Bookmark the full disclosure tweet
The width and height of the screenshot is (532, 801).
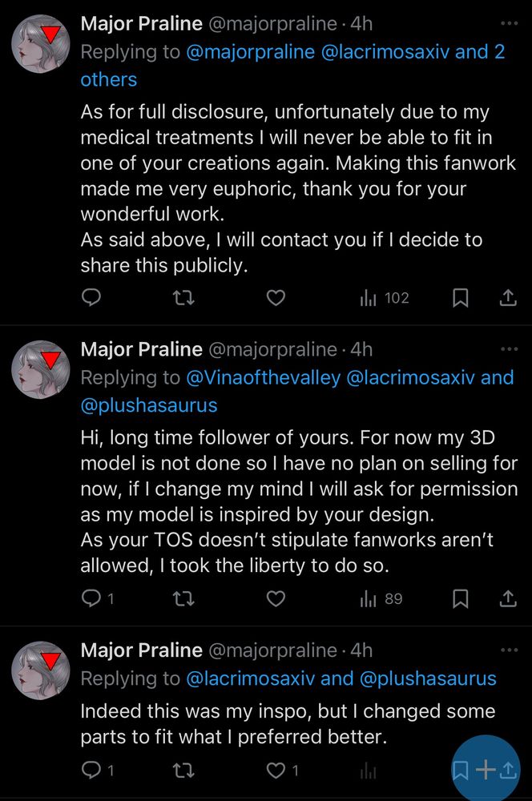[461, 298]
